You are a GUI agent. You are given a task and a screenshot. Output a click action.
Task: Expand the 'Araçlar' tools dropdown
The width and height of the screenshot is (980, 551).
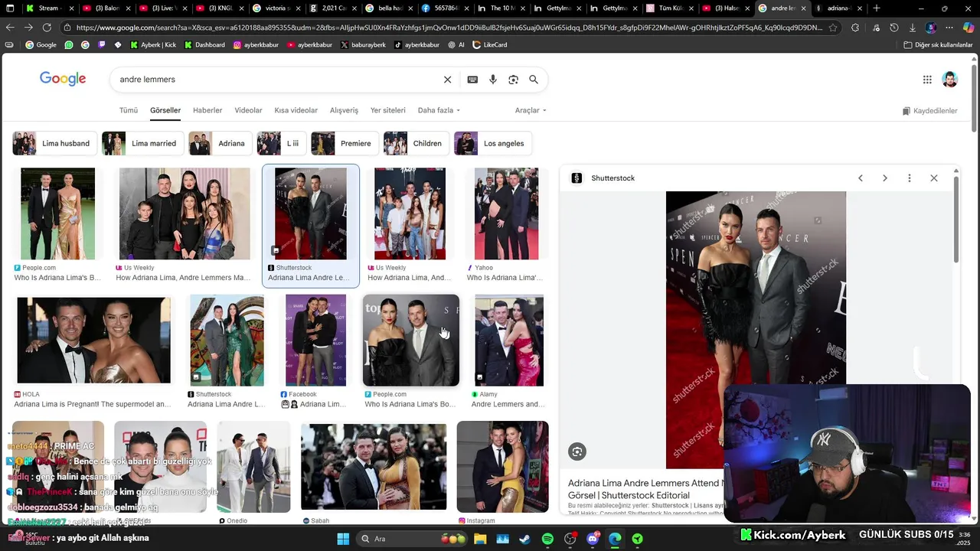click(x=531, y=110)
